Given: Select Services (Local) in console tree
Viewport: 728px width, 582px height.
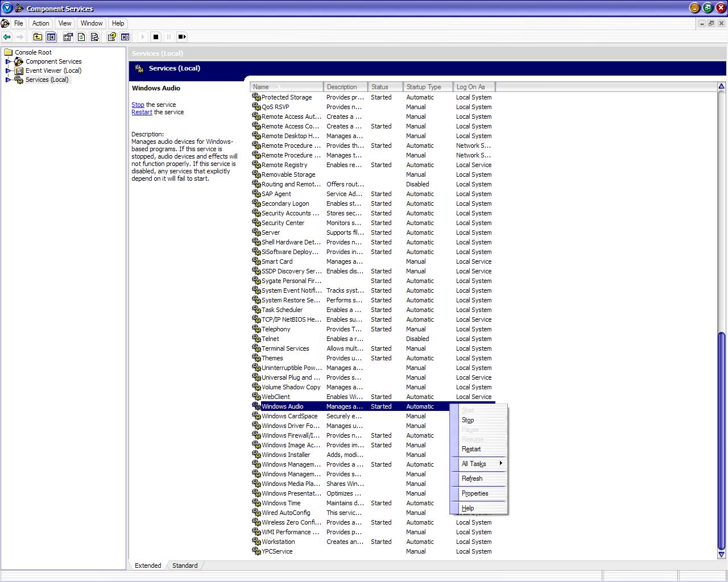Looking at the screenshot, I should [47, 80].
